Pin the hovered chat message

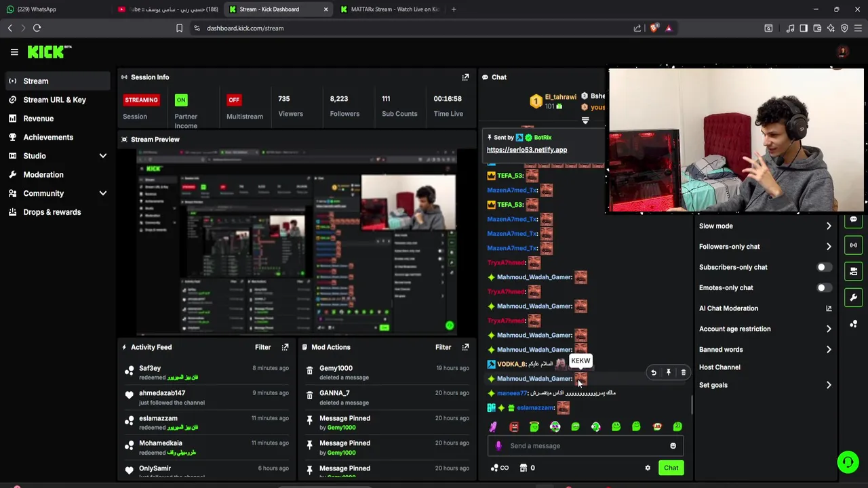click(669, 372)
